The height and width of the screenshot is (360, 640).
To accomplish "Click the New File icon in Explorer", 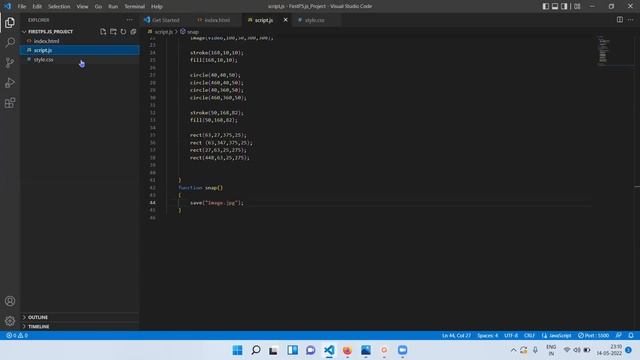I will 103,31.
